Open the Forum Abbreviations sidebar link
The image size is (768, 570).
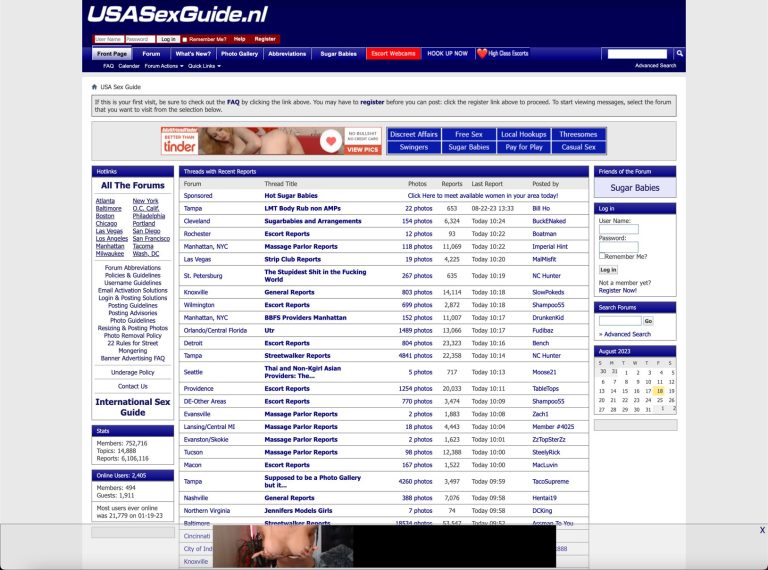coord(133,268)
